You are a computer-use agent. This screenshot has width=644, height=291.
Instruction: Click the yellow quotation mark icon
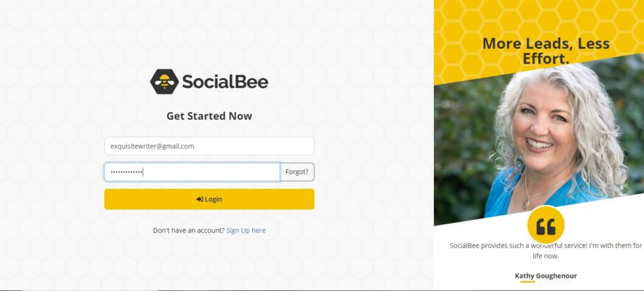pos(546,225)
